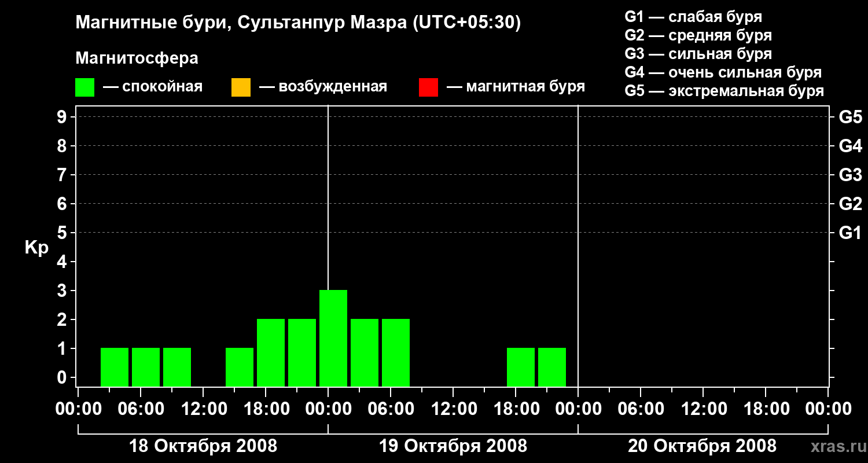The height and width of the screenshot is (463, 868).
Task: Click the green 'спокойная' legend swatch
Action: pyautogui.click(x=84, y=87)
